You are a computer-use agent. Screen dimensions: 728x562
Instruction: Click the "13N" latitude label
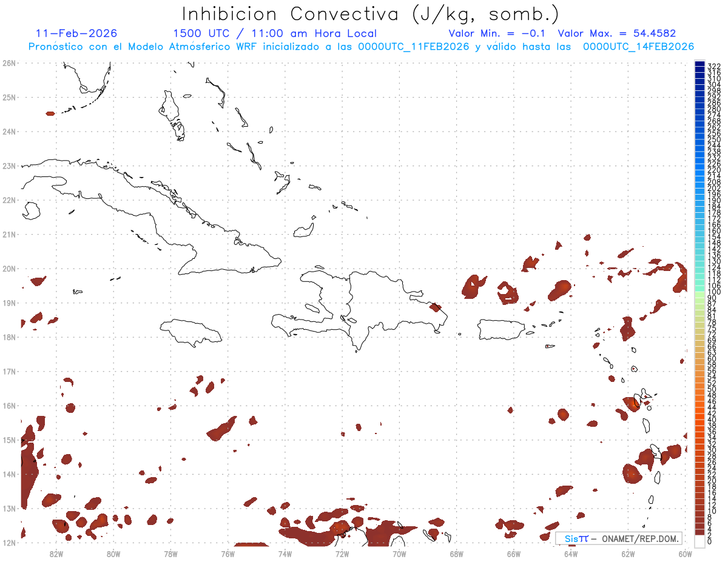(8, 508)
